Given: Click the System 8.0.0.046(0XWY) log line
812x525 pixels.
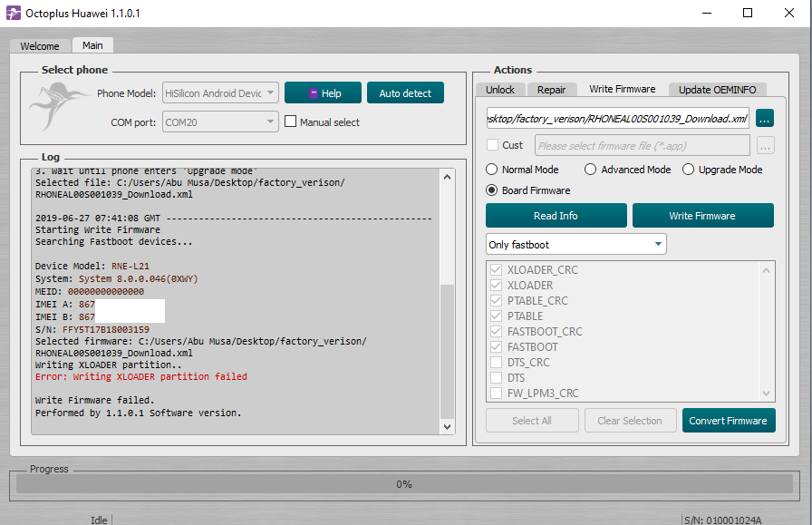Looking at the screenshot, I should pos(117,279).
